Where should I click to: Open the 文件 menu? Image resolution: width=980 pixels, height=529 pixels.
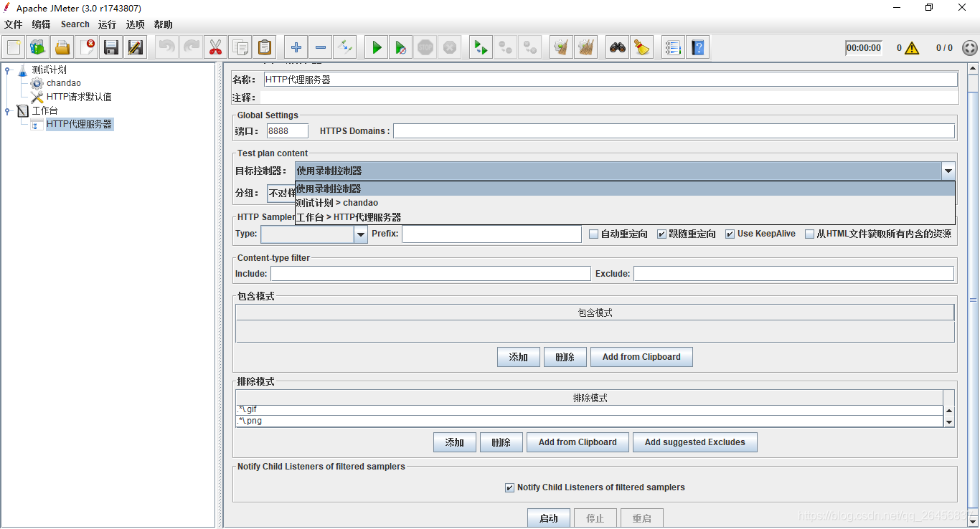(13, 24)
